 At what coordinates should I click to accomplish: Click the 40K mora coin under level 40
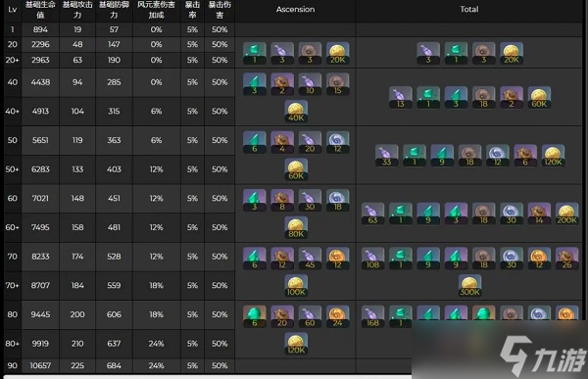coord(296,112)
